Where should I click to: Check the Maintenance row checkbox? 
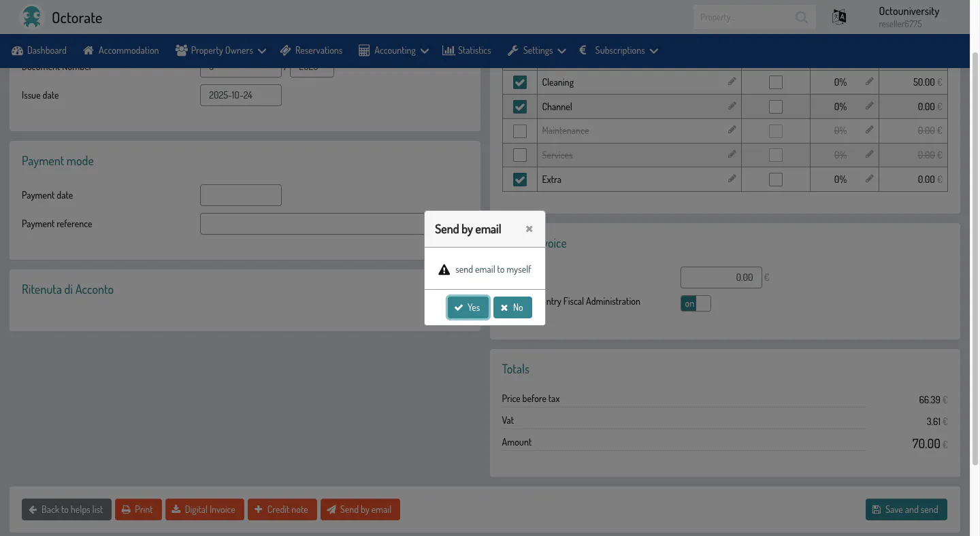(x=520, y=131)
